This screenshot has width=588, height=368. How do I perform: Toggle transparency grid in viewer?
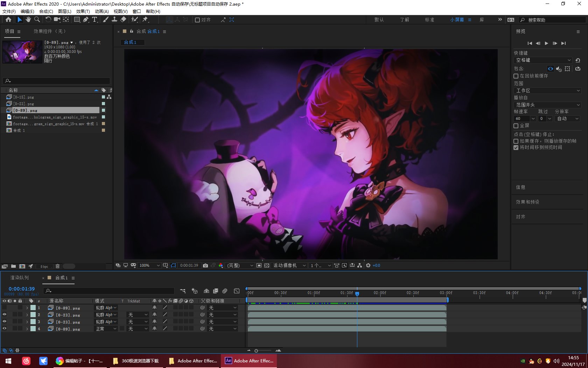point(267,266)
